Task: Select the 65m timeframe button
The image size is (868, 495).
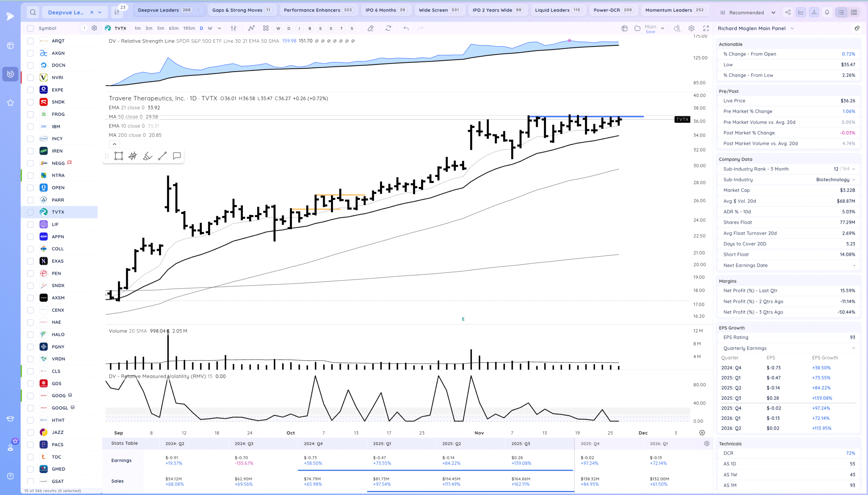Action: [174, 28]
